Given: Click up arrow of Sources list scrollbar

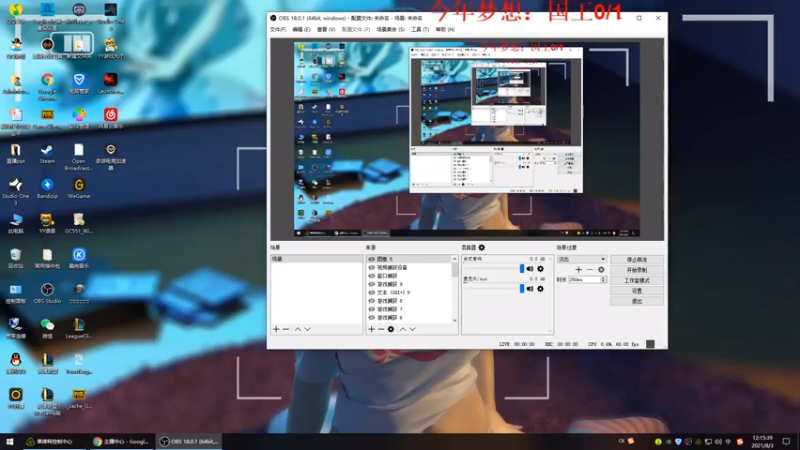Looking at the screenshot, I should (x=455, y=259).
